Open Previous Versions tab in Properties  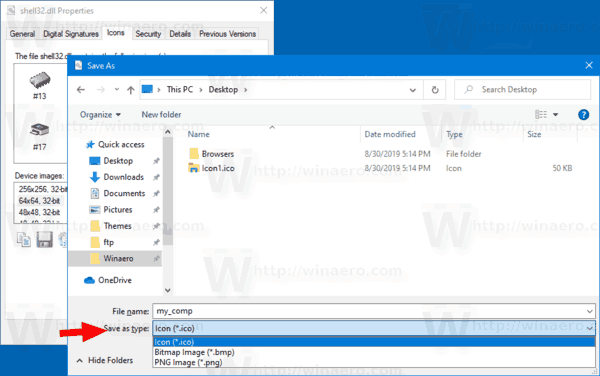[x=227, y=34]
